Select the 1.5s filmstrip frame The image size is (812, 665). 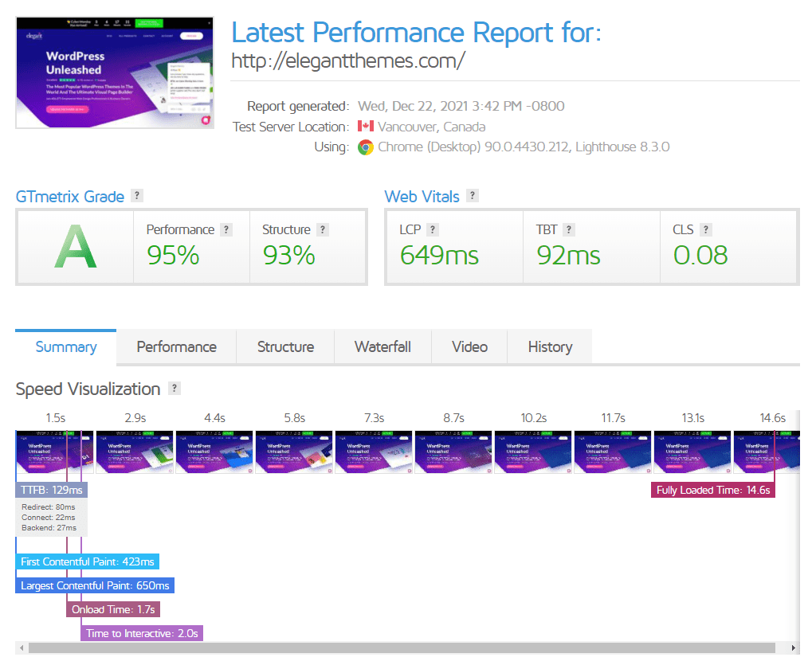click(54, 452)
